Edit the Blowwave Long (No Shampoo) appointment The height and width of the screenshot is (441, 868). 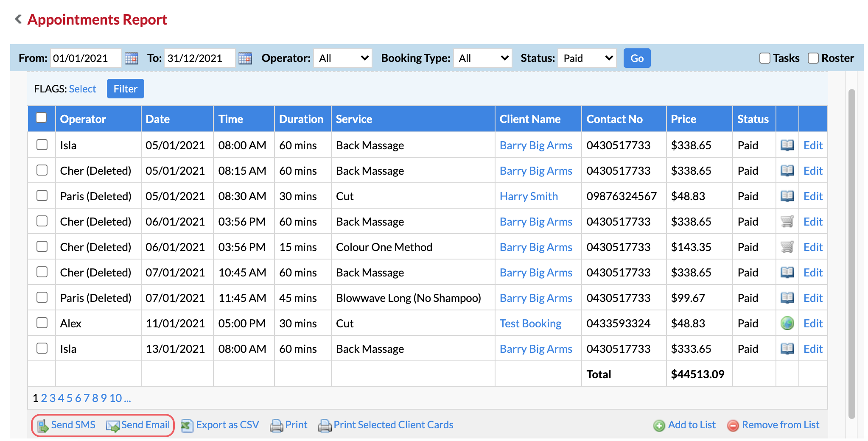pyautogui.click(x=813, y=298)
